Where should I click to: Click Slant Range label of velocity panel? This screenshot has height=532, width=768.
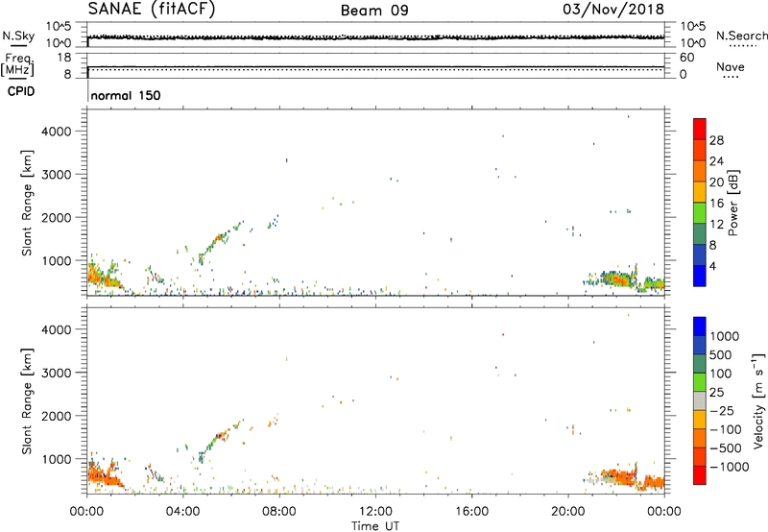[27, 401]
